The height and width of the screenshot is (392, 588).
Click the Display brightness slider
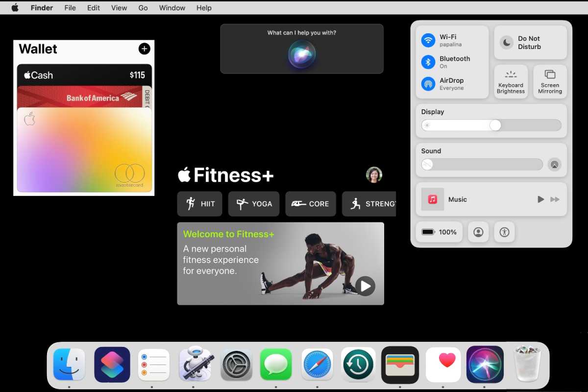click(491, 125)
